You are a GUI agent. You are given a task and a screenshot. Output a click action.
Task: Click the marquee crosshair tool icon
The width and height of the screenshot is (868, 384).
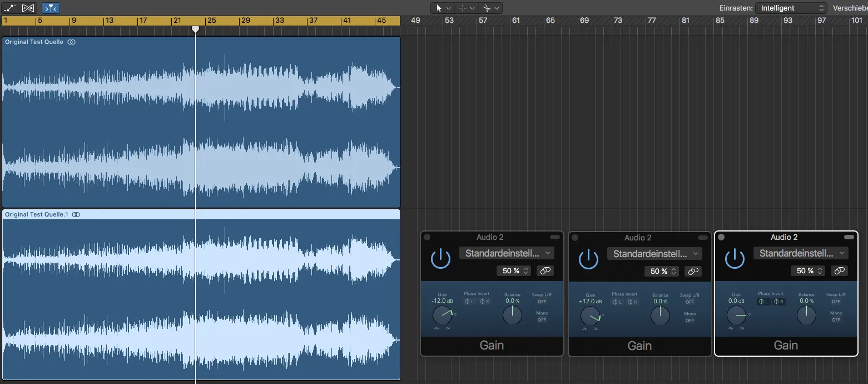[x=463, y=8]
